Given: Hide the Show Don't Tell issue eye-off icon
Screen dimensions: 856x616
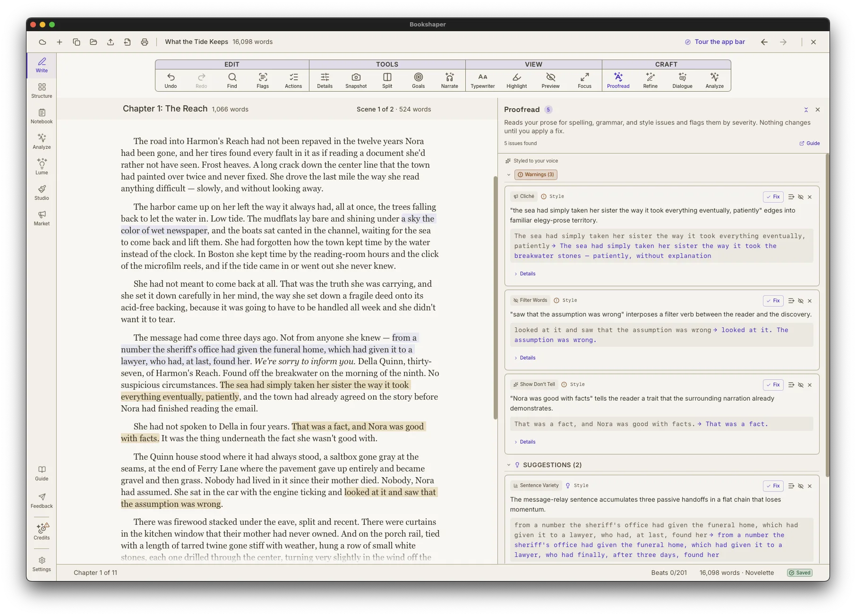Looking at the screenshot, I should [x=801, y=385].
